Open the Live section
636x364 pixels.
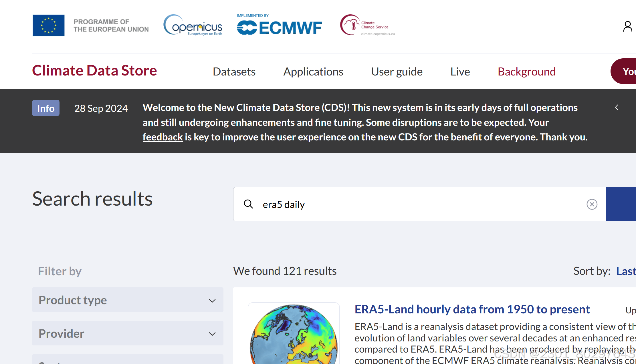point(460,71)
